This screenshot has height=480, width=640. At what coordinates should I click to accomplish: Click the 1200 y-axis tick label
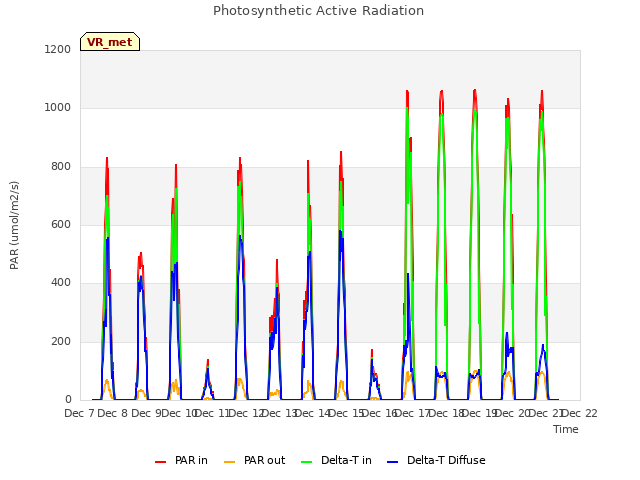[58, 49]
